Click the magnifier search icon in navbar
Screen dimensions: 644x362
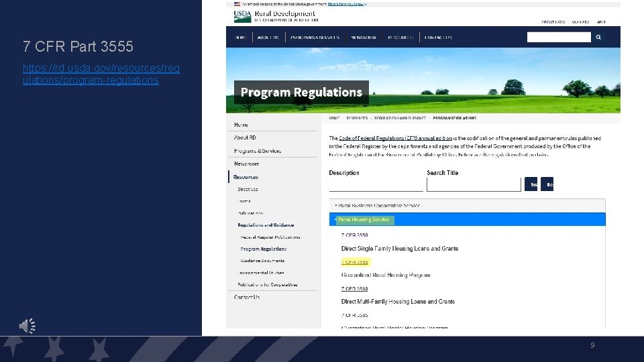pos(598,38)
